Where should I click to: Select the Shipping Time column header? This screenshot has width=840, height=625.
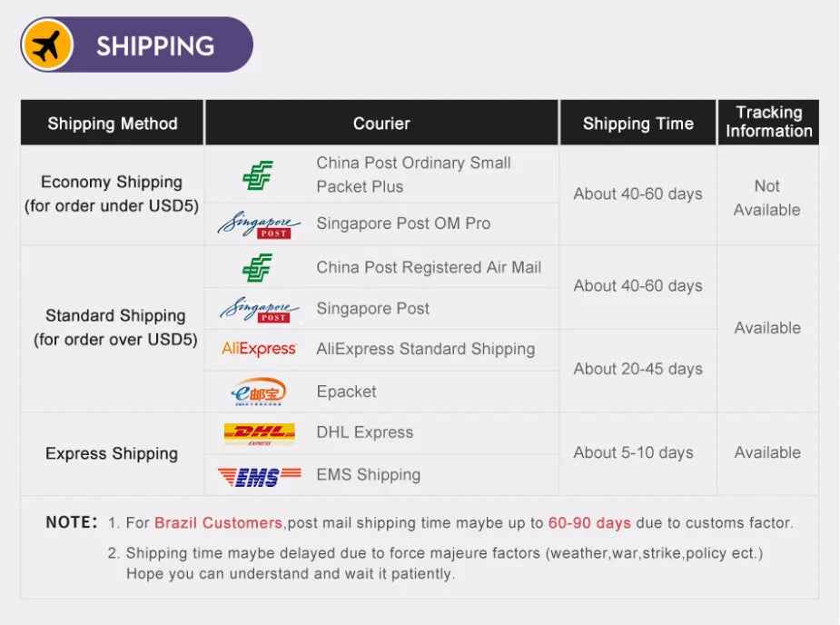pos(637,124)
